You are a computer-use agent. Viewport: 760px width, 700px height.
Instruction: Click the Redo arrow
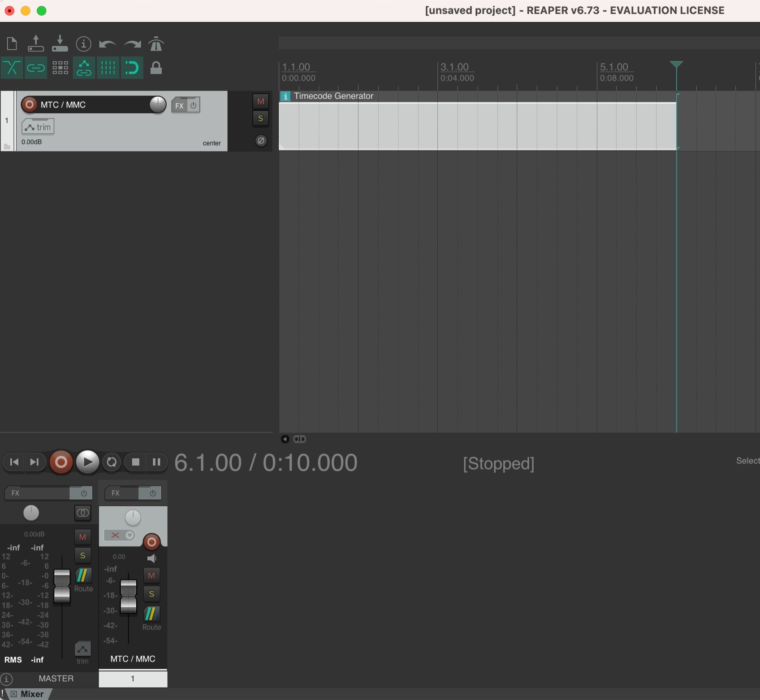132,44
